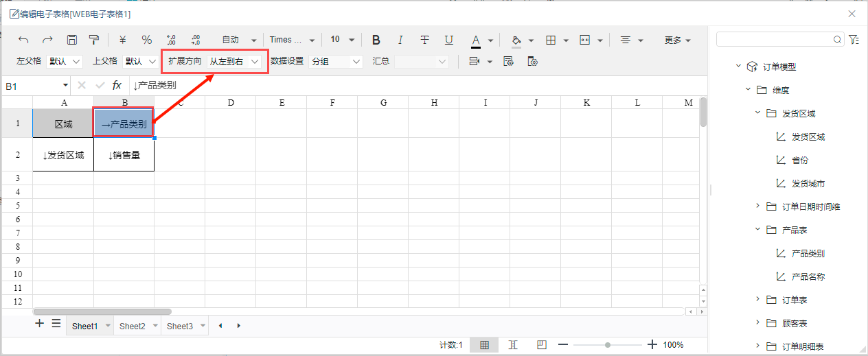Image resolution: width=868 pixels, height=356 pixels.
Task: Click the table with gear icon in second toolbar row
Action: [x=532, y=61]
